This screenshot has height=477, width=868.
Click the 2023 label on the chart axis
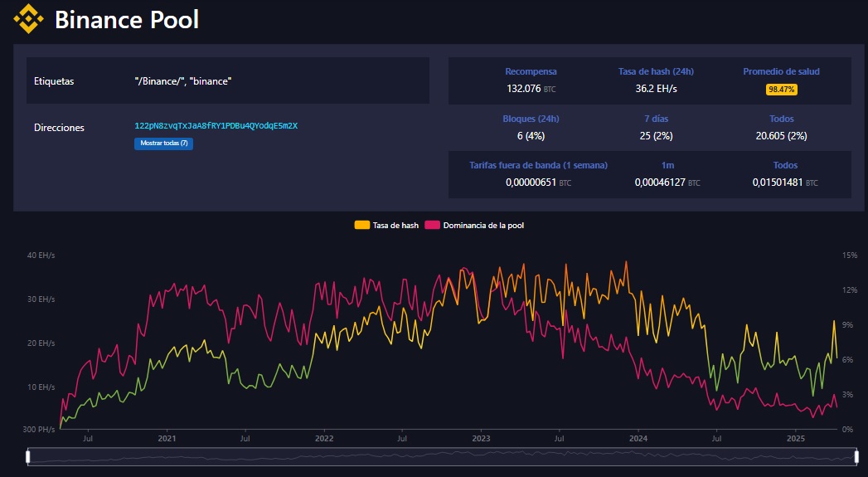[x=481, y=438]
